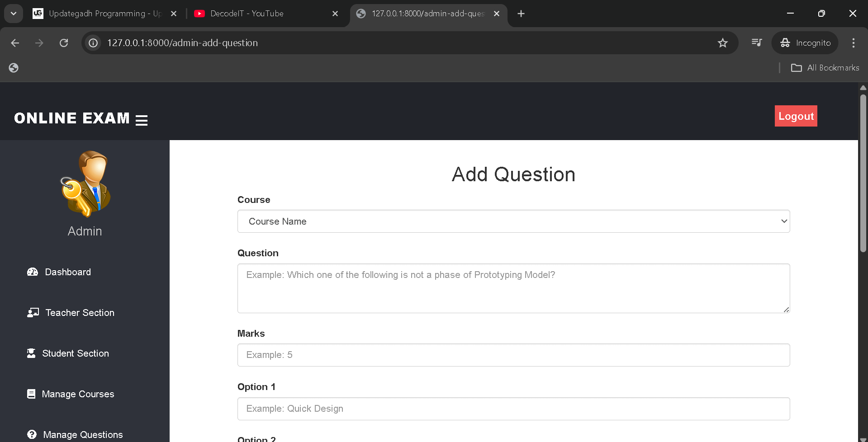Select the Manage Questions question-mark icon
This screenshot has height=442, width=868.
coord(31,434)
